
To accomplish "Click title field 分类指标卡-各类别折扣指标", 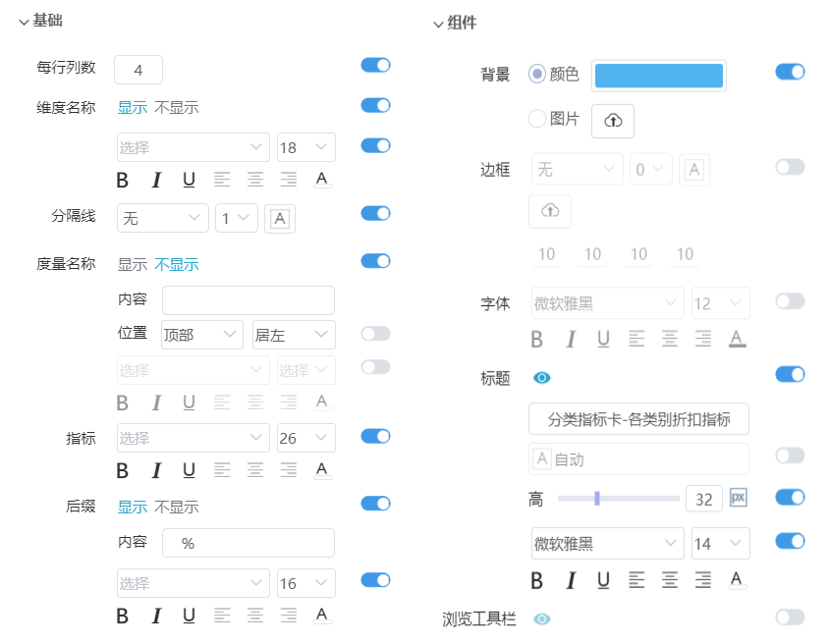I will 638,419.
